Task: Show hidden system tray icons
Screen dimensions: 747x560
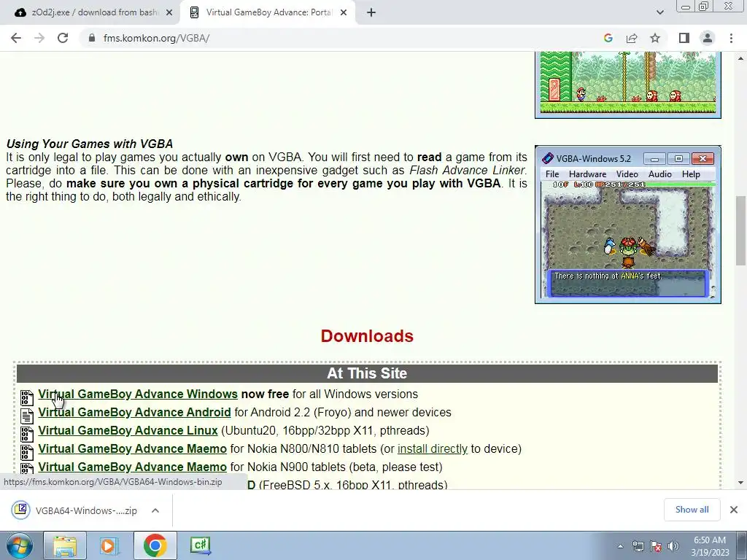Action: pos(620,546)
